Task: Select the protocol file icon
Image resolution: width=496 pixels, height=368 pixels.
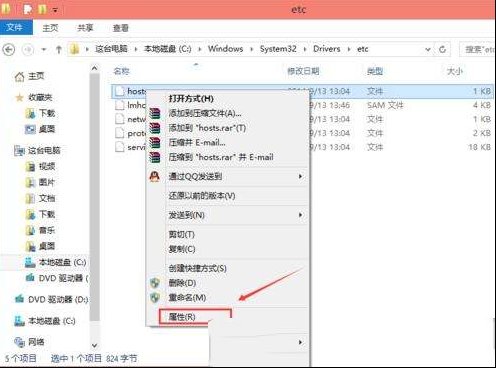Action: coord(119,133)
